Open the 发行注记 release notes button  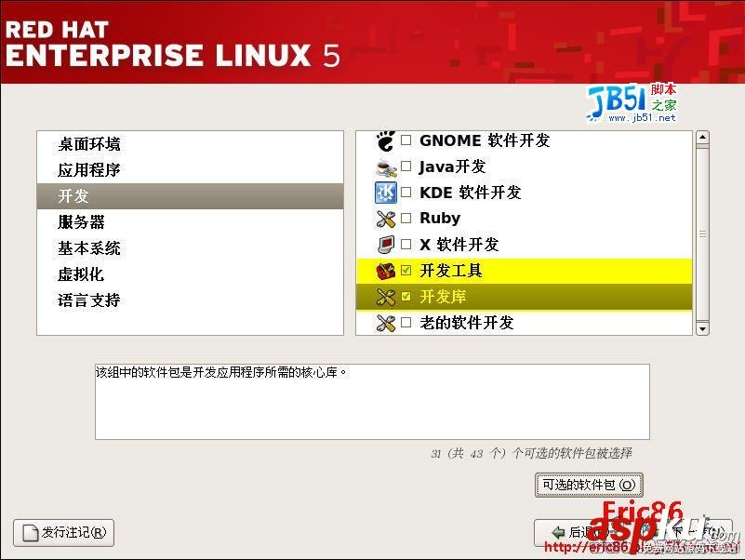(63, 532)
